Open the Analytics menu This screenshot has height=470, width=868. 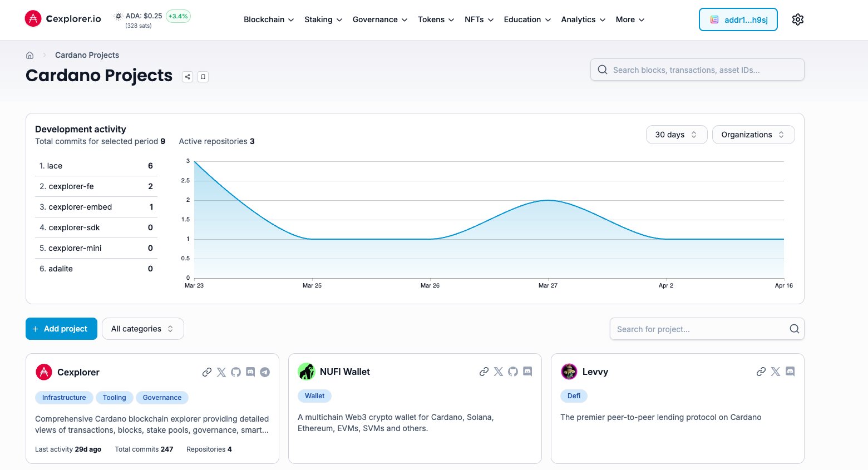583,19
